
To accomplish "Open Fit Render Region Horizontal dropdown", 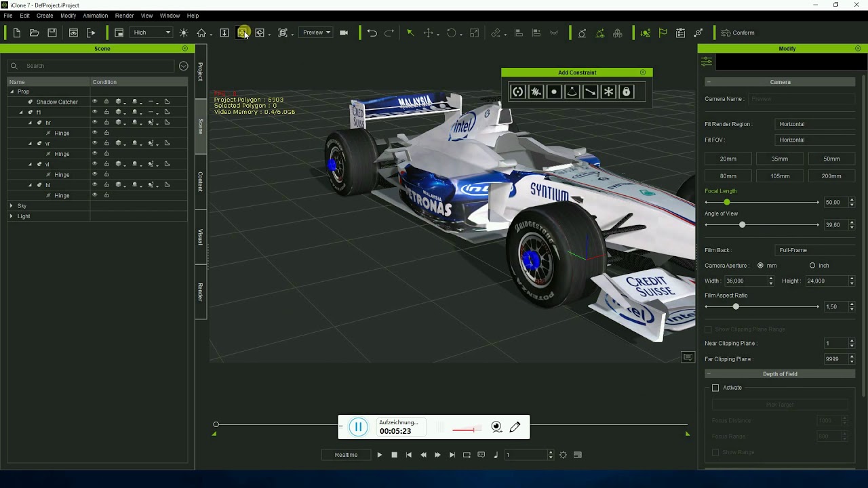I will (x=814, y=124).
